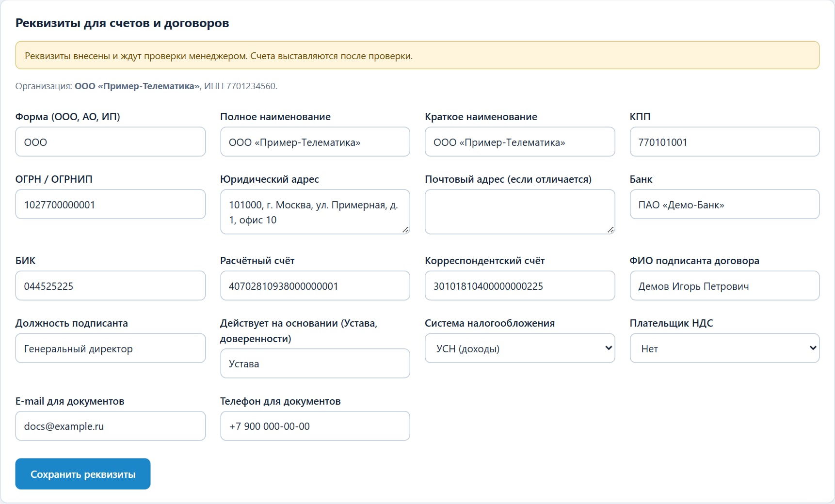Focus the Форма (ООО, АО, ИП) field
835x504 pixels.
tap(111, 142)
